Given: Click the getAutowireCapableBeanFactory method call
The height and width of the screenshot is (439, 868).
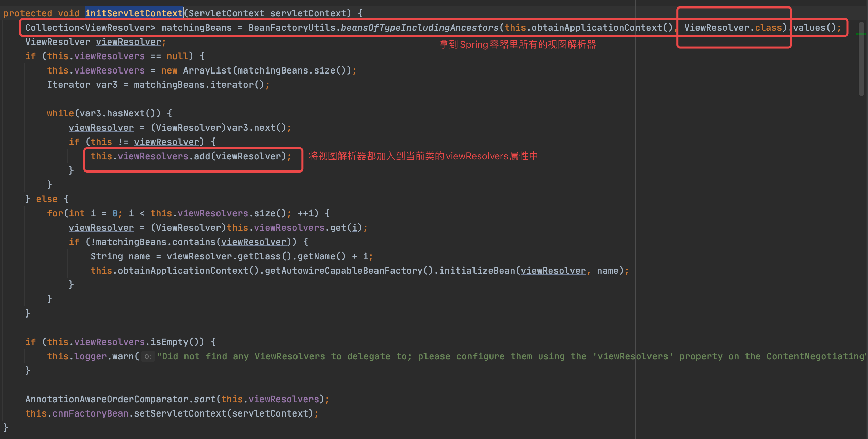Looking at the screenshot, I should [x=343, y=271].
